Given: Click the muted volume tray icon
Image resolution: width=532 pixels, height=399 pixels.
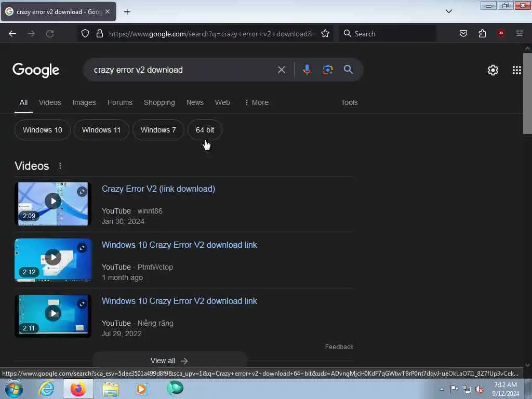Looking at the screenshot, I should click(x=480, y=390).
